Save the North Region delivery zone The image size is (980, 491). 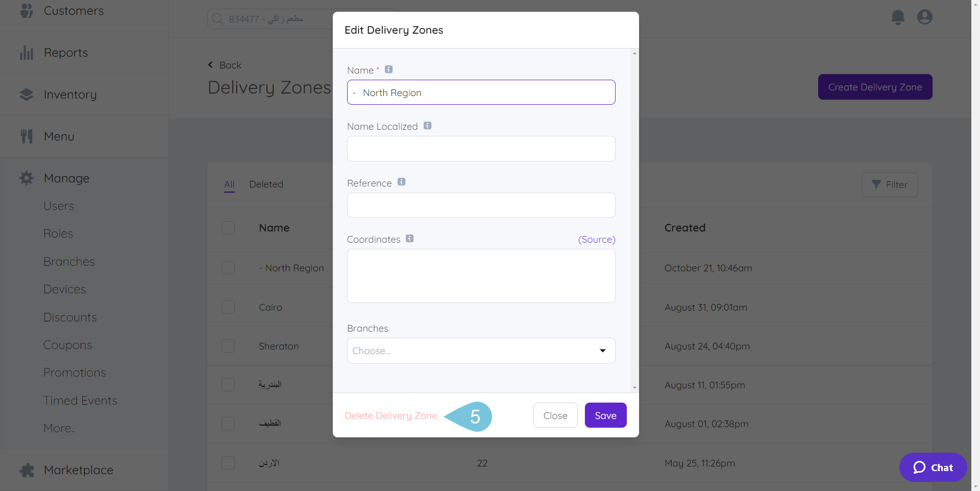tap(605, 415)
